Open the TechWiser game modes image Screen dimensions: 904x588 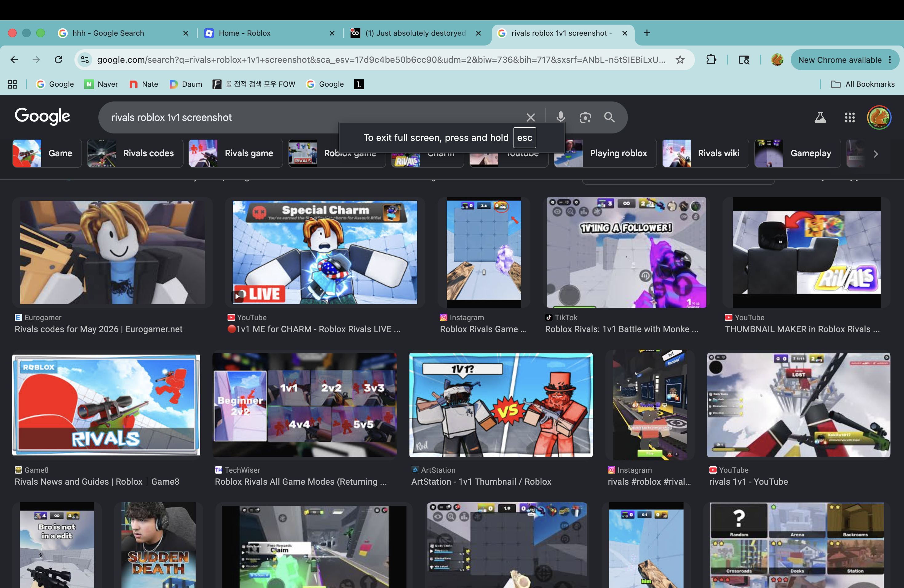pyautogui.click(x=304, y=405)
